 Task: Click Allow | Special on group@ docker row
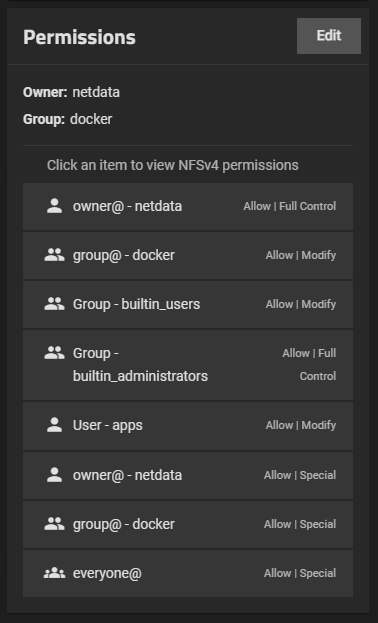coord(300,524)
